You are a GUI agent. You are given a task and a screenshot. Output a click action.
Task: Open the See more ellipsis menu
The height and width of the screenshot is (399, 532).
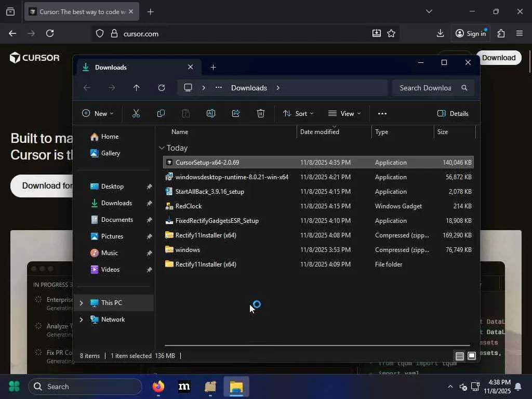point(382,113)
